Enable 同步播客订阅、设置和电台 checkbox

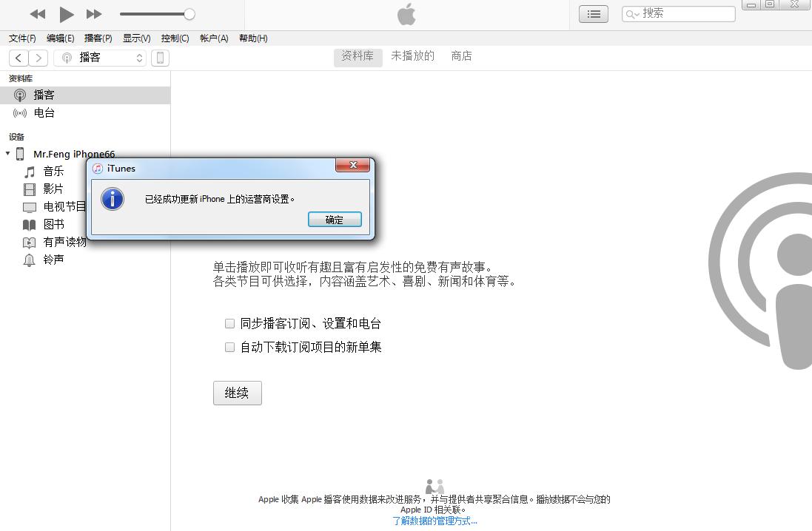[x=229, y=323]
